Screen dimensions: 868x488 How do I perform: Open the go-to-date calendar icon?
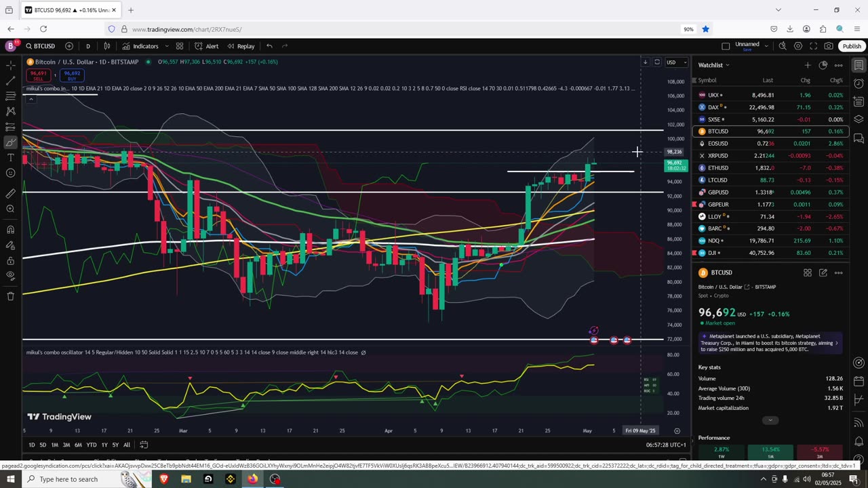tap(144, 445)
